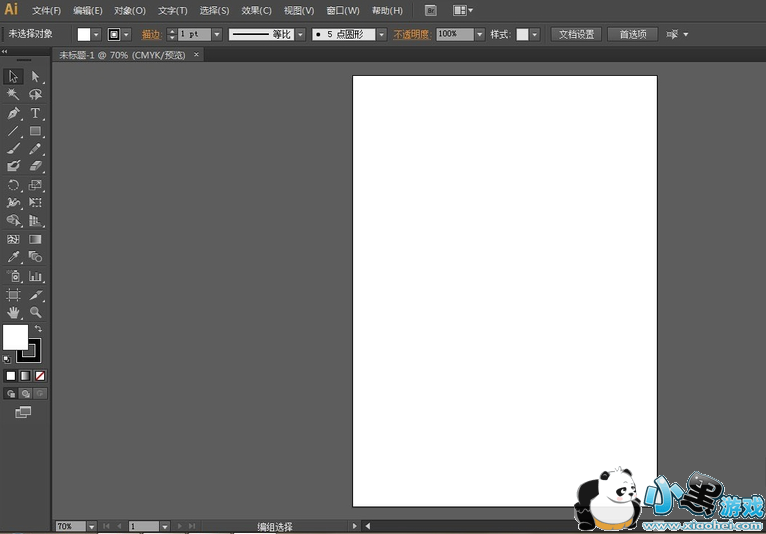Select the Rectangle shape tool
Image resolution: width=766 pixels, height=534 pixels.
36,131
